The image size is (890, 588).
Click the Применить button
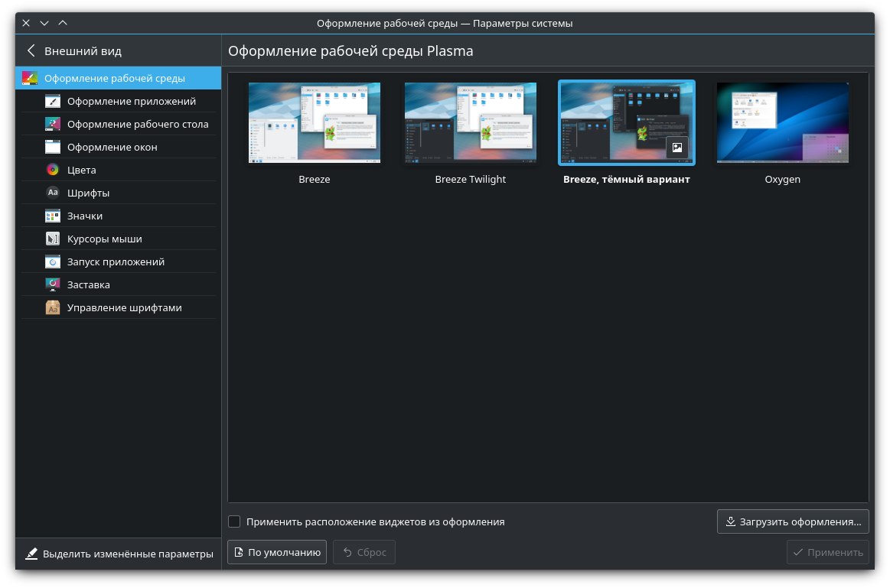[827, 552]
